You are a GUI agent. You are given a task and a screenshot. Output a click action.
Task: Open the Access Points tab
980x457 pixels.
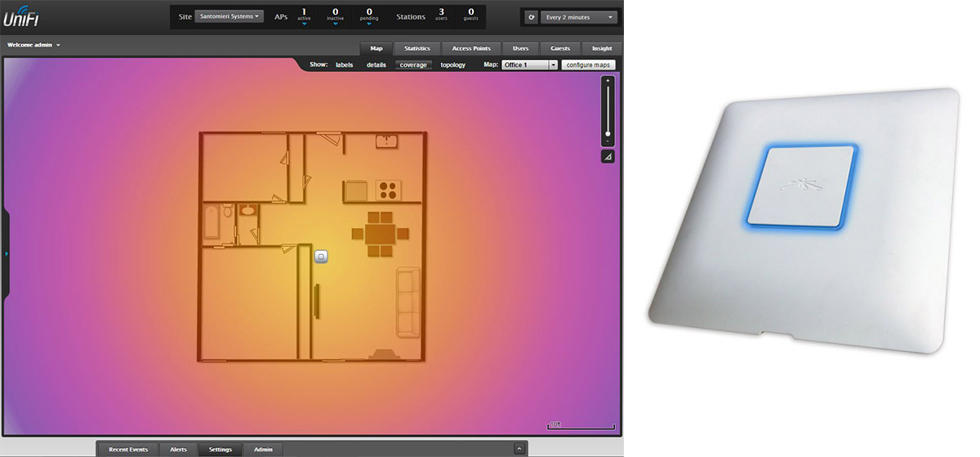(x=471, y=48)
